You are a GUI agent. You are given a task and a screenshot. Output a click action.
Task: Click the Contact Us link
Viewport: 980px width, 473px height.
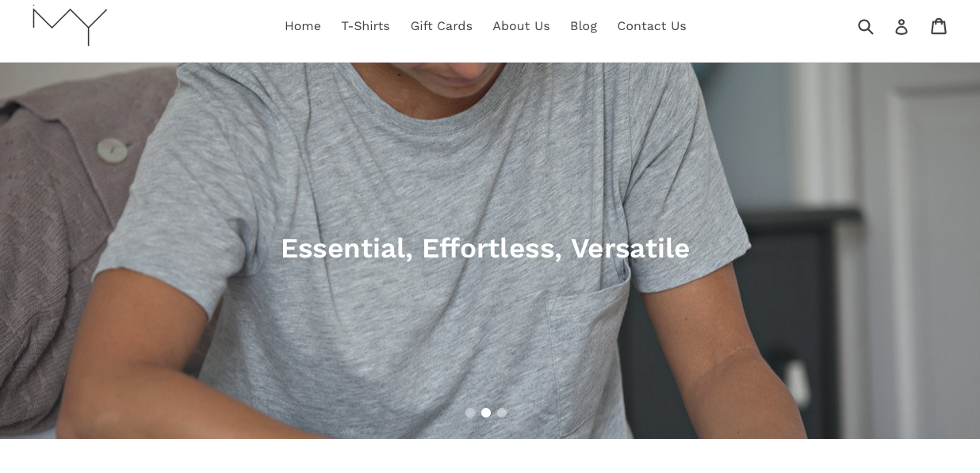point(652,26)
